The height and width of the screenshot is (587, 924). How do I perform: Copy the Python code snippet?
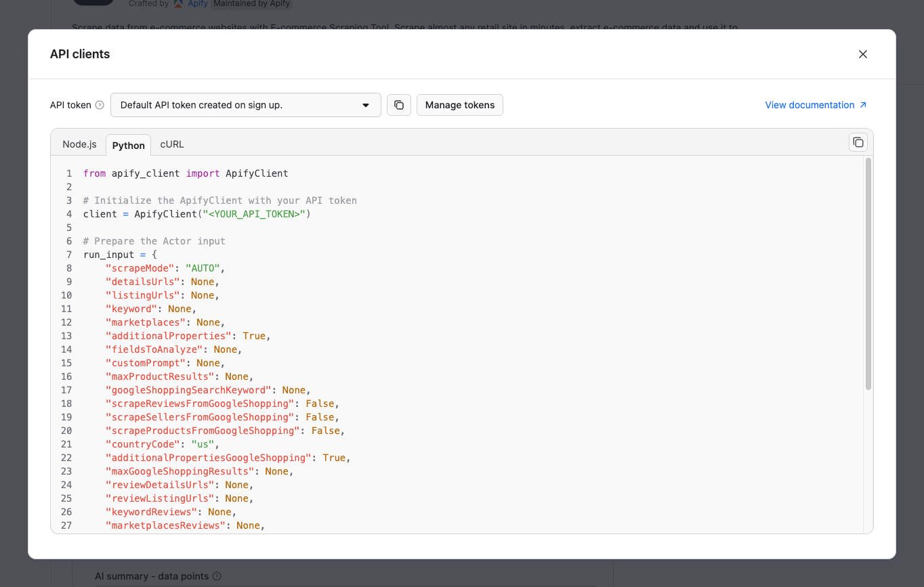click(858, 142)
